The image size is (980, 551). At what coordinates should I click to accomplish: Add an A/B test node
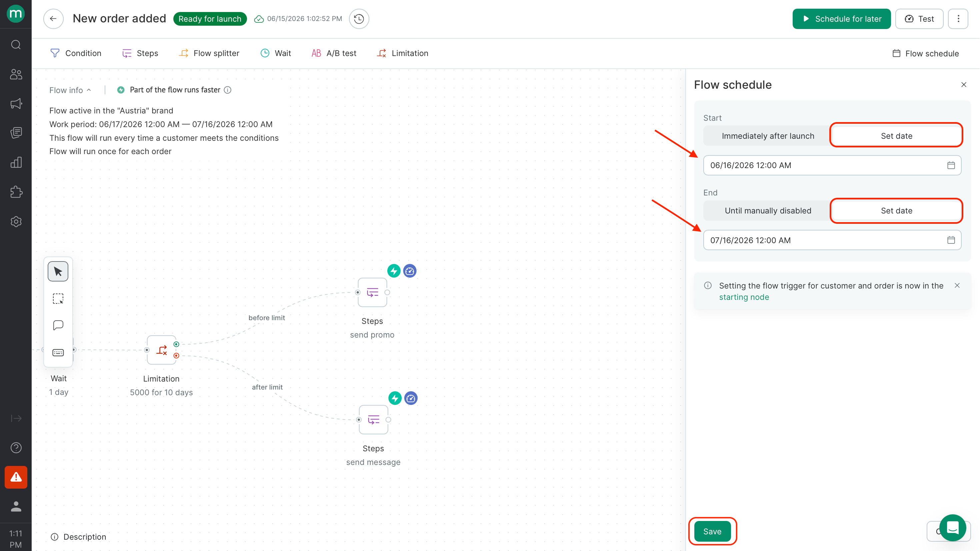(x=334, y=53)
